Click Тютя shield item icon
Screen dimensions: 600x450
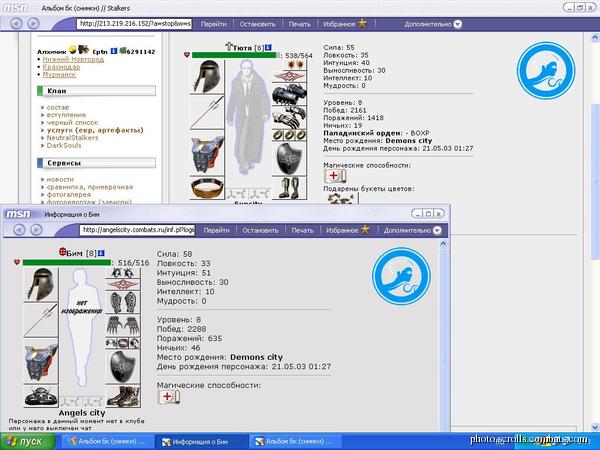coord(289,159)
